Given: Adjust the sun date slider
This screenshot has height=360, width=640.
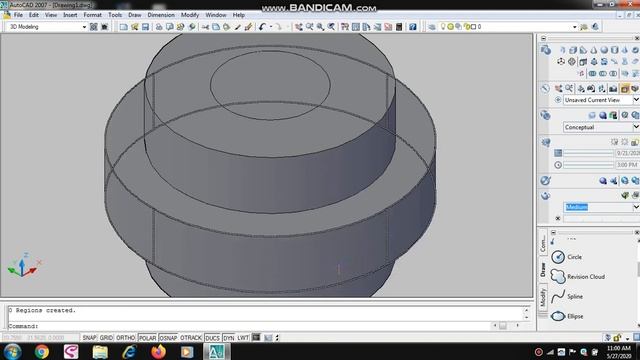Looking at the screenshot, I should coord(589,153).
